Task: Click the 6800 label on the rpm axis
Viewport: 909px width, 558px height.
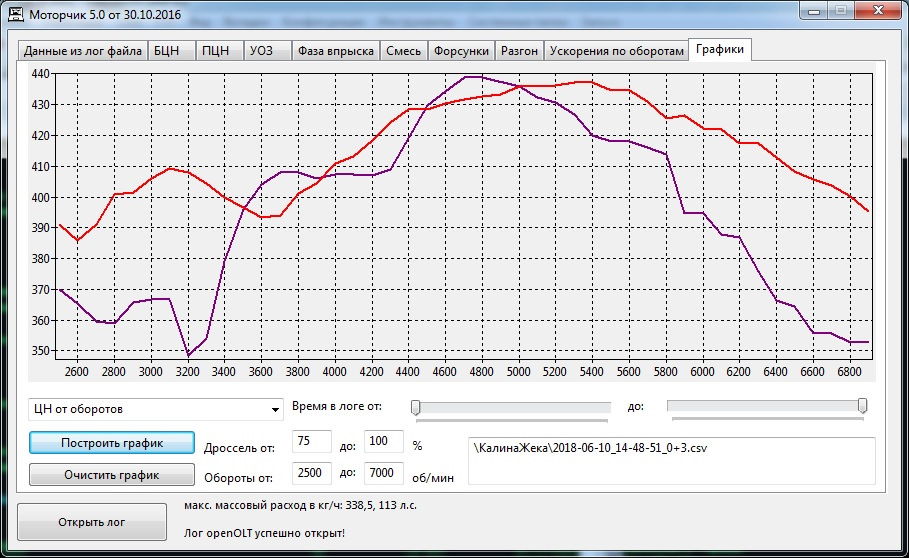Action: (x=849, y=371)
